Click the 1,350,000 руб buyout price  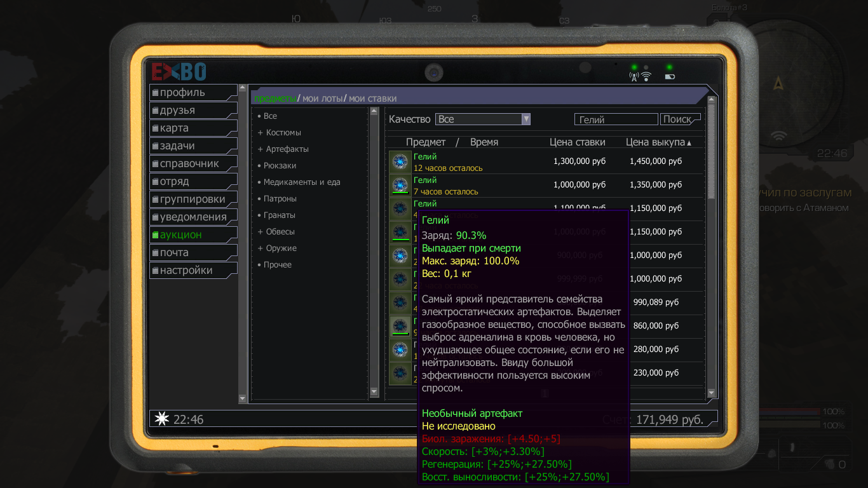point(656,185)
